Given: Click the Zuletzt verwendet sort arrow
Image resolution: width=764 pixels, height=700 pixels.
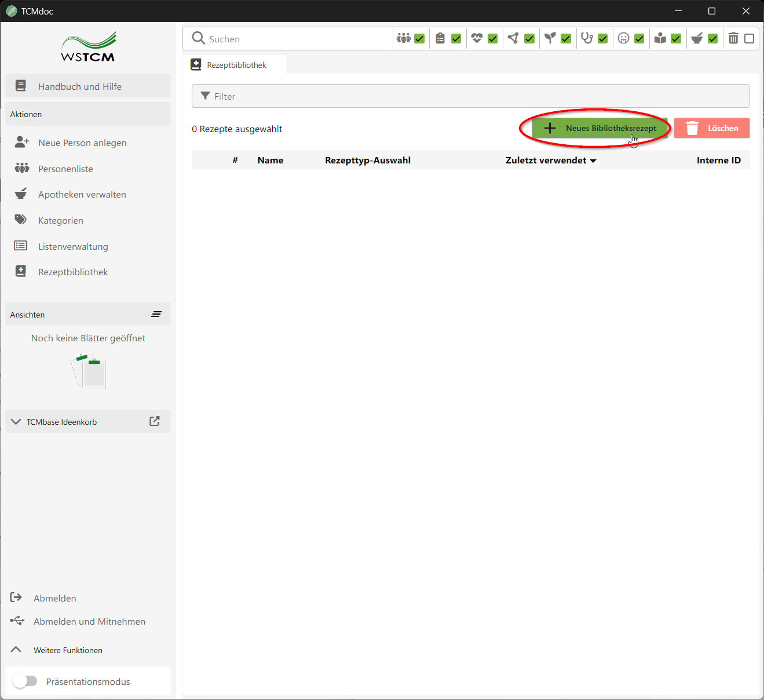Looking at the screenshot, I should click(x=593, y=161).
